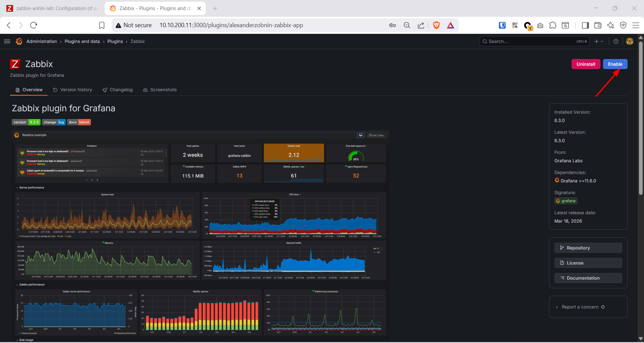Click the Grafana logo home icon
Image resolution: width=644 pixels, height=343 pixels.
[19, 41]
